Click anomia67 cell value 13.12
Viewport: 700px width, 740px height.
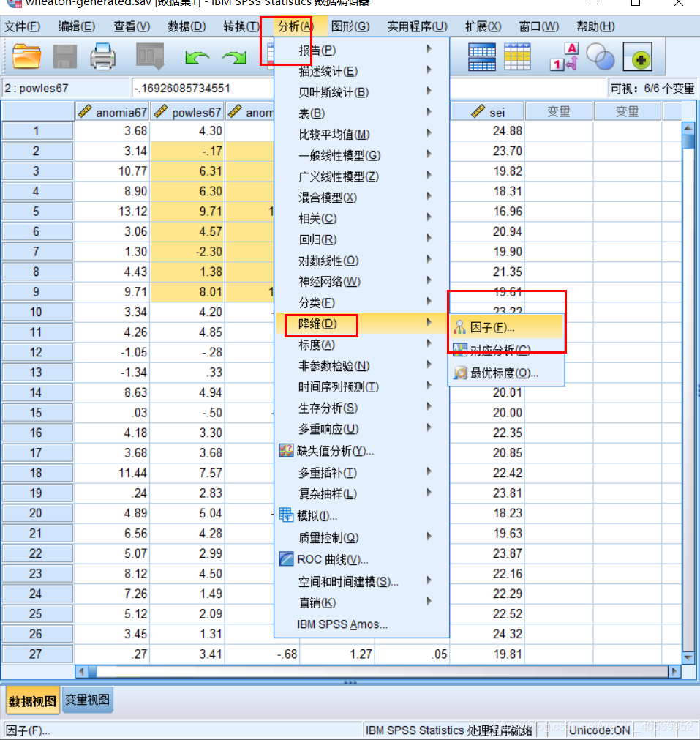tap(112, 212)
